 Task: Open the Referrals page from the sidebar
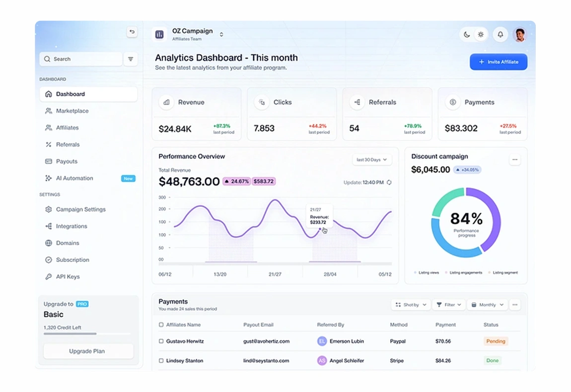(x=67, y=144)
